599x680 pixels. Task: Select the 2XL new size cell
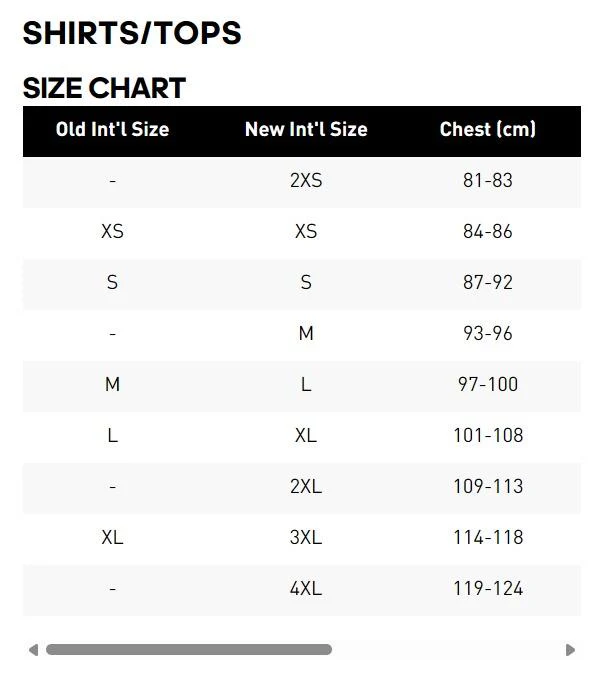tap(306, 486)
